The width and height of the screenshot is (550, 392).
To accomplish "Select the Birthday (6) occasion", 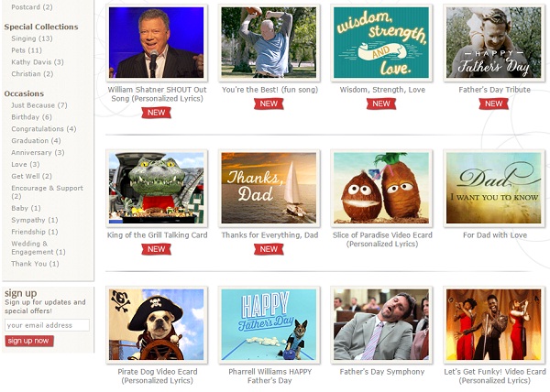I will (x=31, y=117).
